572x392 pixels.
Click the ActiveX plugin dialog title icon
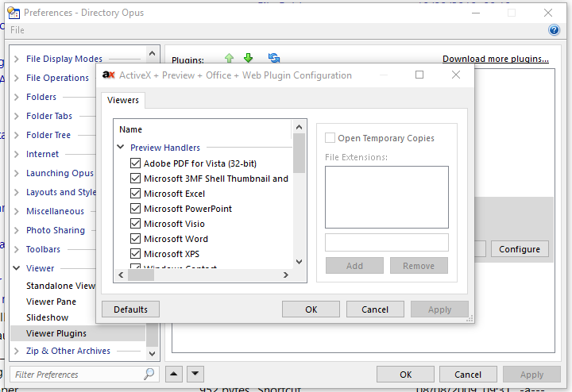pyautogui.click(x=108, y=75)
